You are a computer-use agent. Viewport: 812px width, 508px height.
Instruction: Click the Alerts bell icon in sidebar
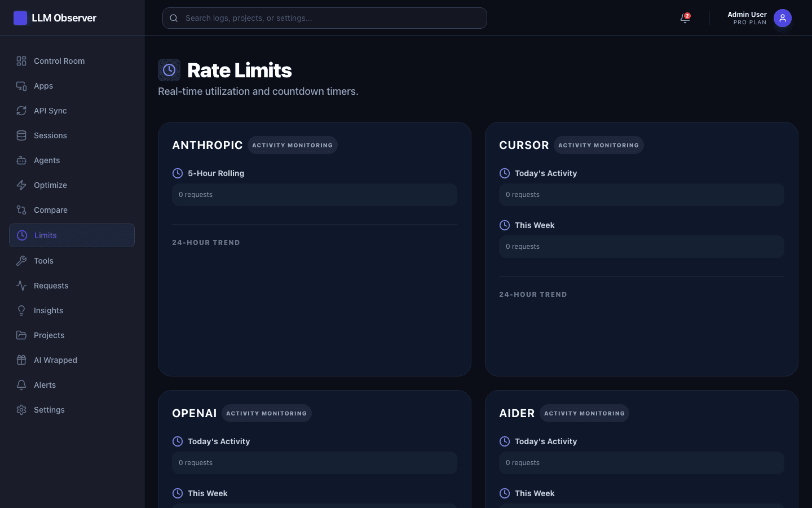21,385
